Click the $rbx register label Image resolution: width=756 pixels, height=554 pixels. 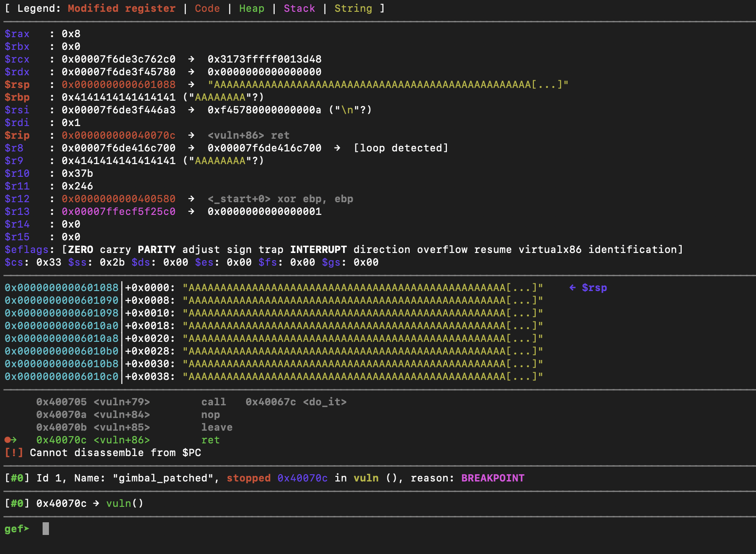pyautogui.click(x=17, y=47)
